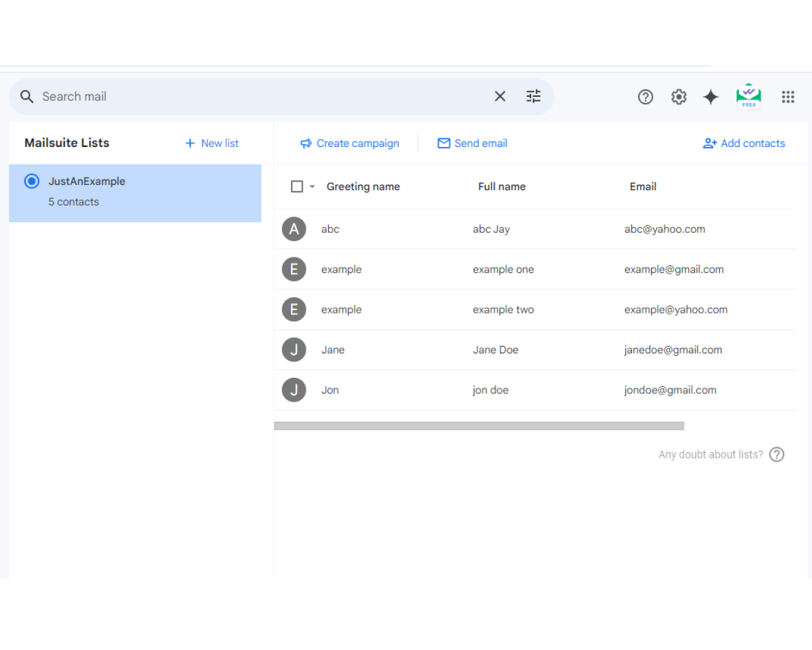
Task: Select the jondoe@gmail.com email cell
Action: pyautogui.click(x=671, y=390)
